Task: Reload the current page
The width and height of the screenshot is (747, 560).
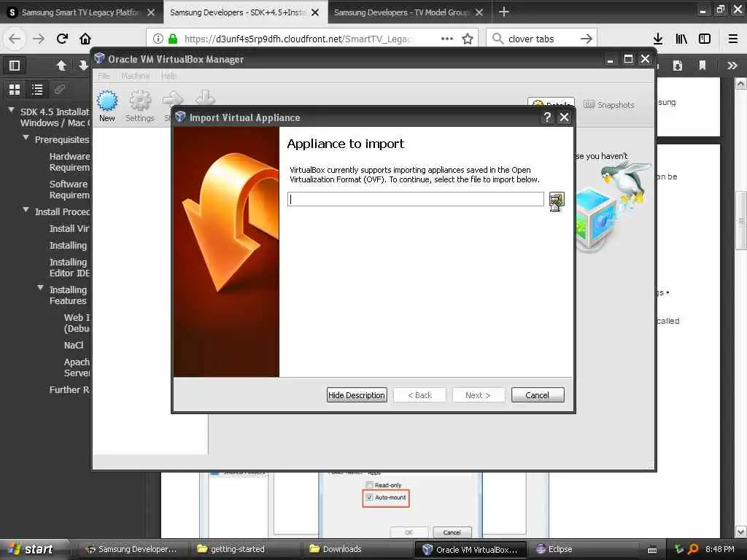Action: (63, 39)
